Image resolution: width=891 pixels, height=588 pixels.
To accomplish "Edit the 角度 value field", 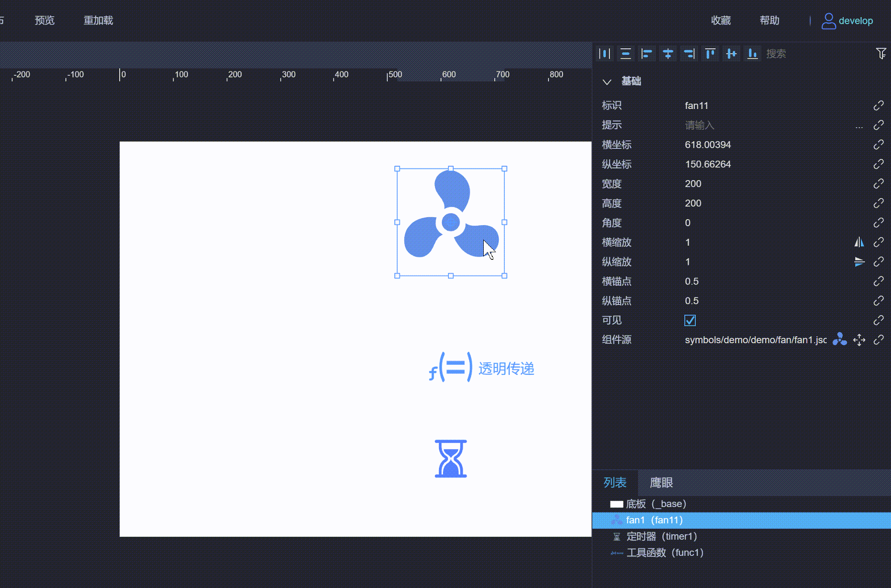I will (774, 223).
